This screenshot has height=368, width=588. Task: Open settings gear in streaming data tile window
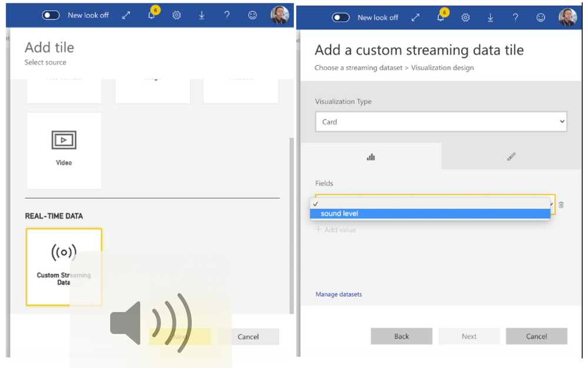click(465, 18)
